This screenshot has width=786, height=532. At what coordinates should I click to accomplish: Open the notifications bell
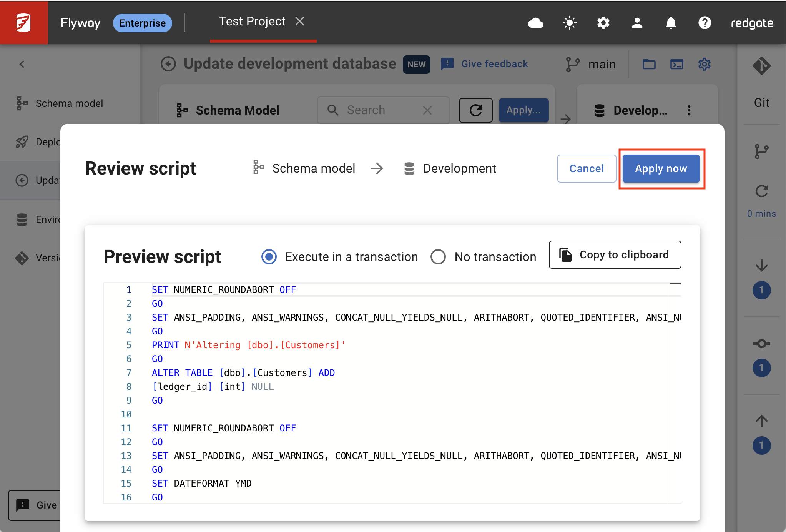(x=671, y=23)
